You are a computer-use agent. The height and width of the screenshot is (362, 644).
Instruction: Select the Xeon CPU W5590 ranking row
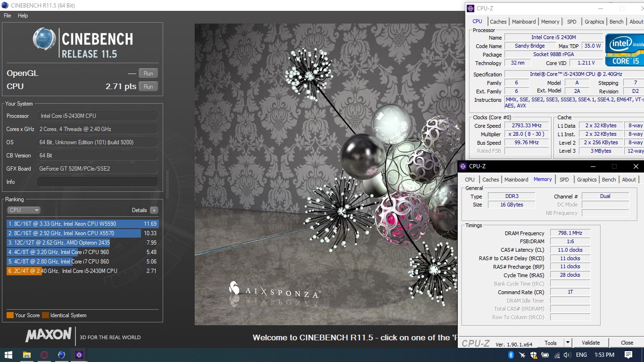pos(83,224)
